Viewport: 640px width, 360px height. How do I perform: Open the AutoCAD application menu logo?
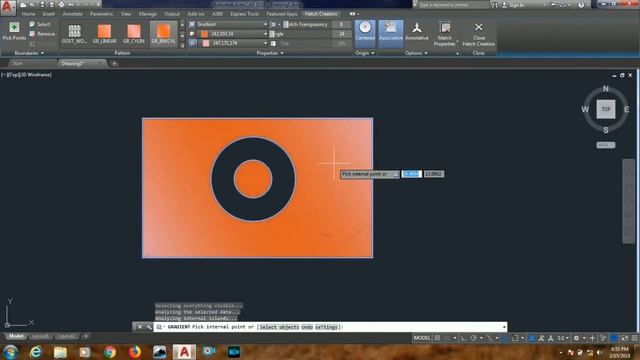pyautogui.click(x=8, y=8)
